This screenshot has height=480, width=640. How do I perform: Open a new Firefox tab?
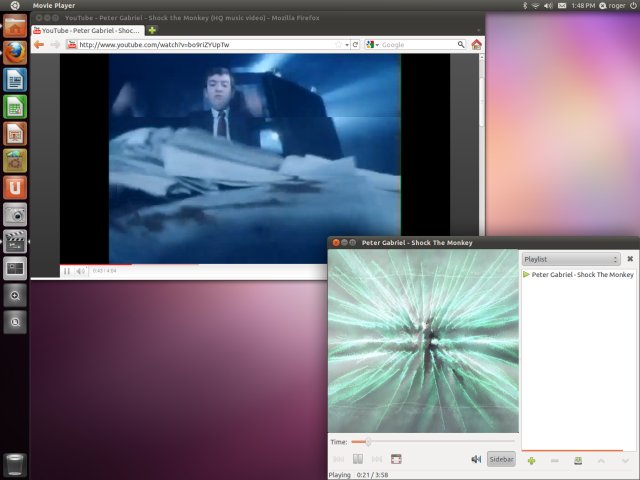pos(152,30)
